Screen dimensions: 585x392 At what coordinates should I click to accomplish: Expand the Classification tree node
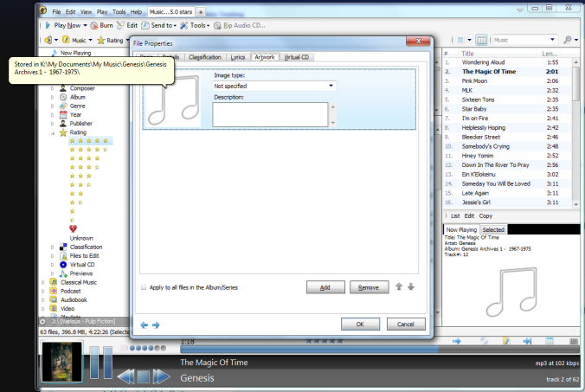[x=52, y=247]
